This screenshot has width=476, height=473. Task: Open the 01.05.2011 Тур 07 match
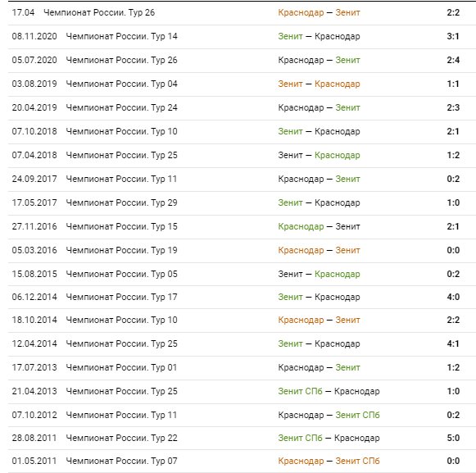click(242, 462)
